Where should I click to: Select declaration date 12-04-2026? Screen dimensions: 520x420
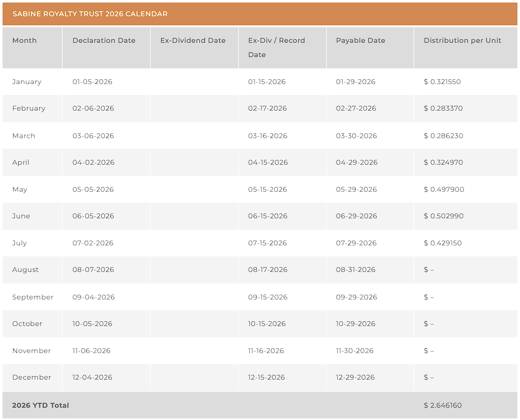pos(92,378)
